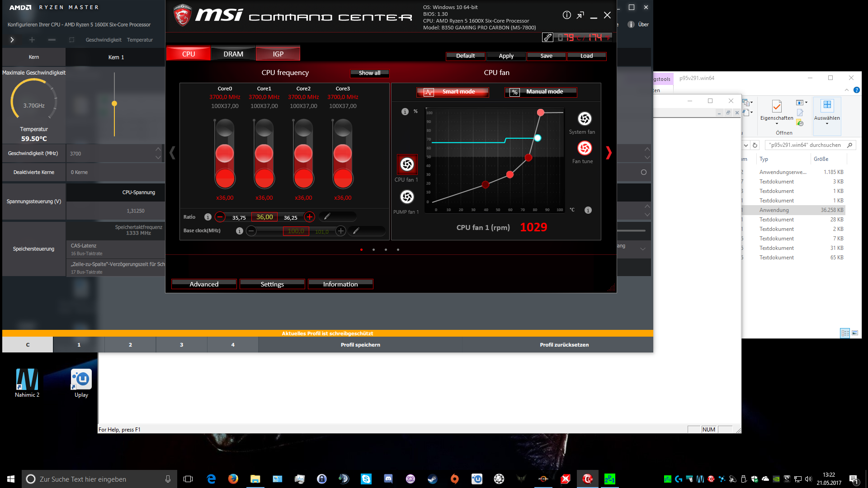The height and width of the screenshot is (488, 868).
Task: Click the pencil edit icon in Base clock row
Action: [356, 231]
